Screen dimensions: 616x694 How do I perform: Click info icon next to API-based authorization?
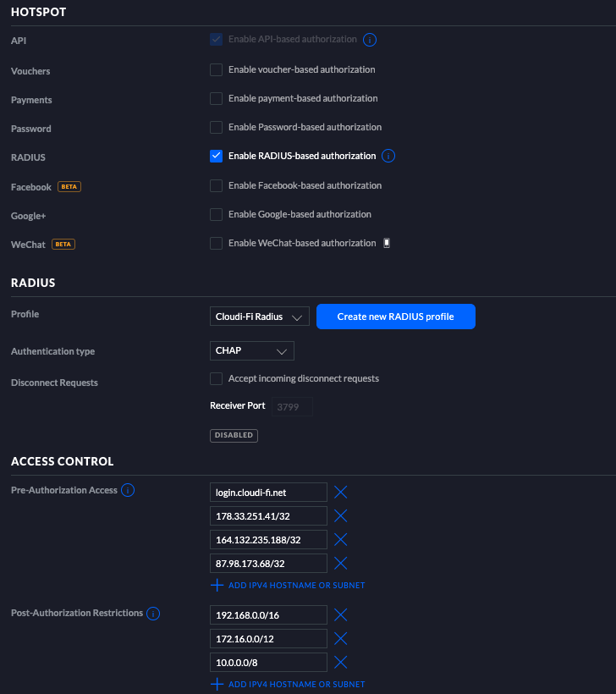(x=370, y=40)
